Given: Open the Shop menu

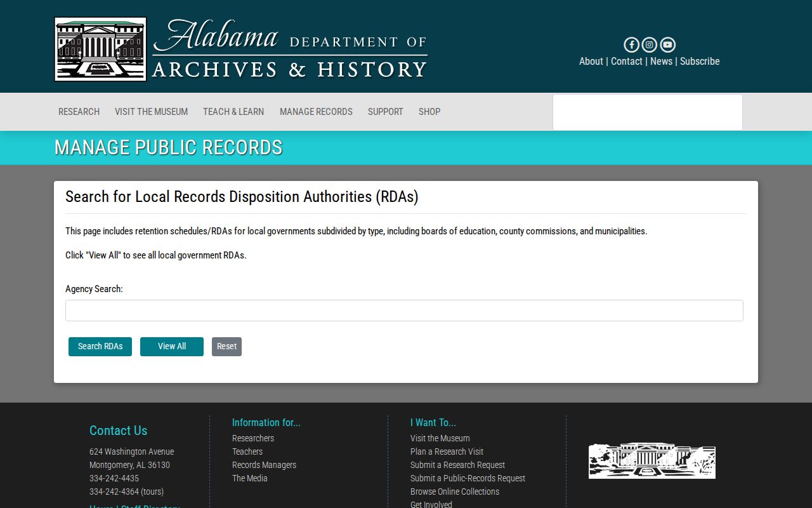Looking at the screenshot, I should pyautogui.click(x=429, y=112).
